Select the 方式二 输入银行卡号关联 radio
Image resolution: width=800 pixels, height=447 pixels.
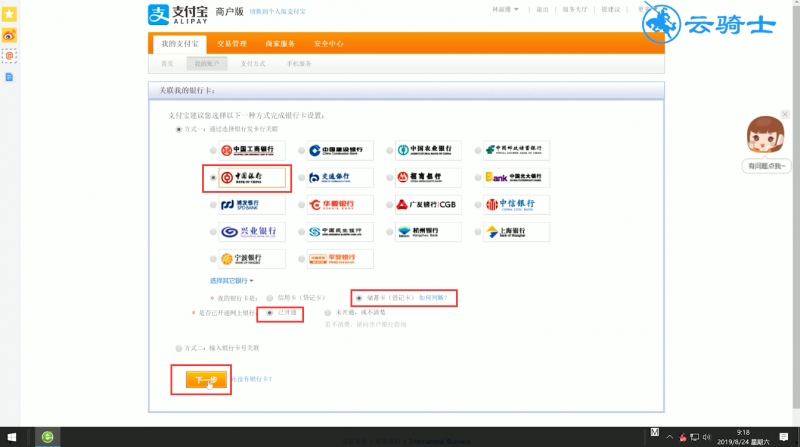tap(179, 349)
